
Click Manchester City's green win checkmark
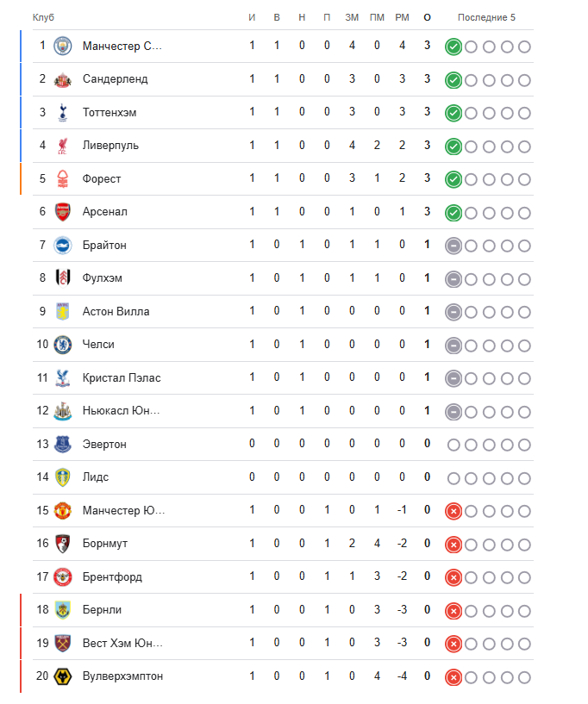[x=454, y=47]
